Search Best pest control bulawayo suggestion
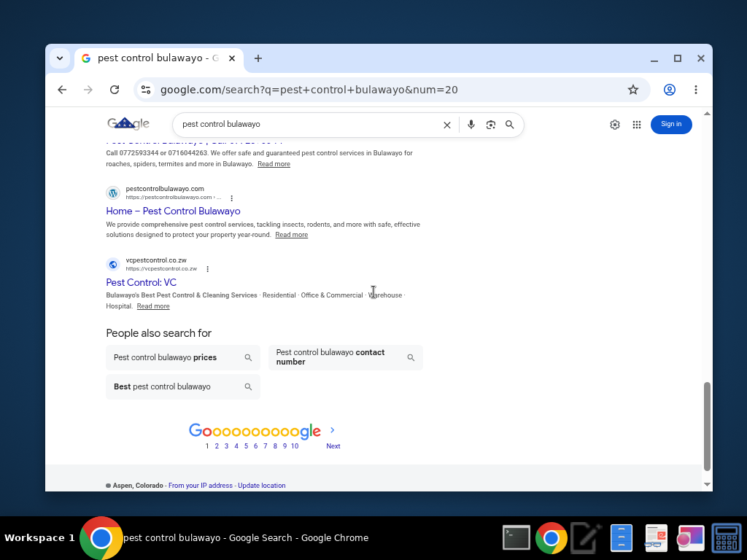The image size is (747, 560). click(x=183, y=386)
